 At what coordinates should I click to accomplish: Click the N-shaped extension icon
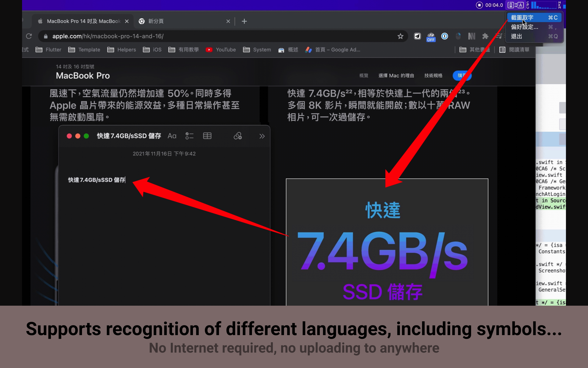click(x=472, y=36)
